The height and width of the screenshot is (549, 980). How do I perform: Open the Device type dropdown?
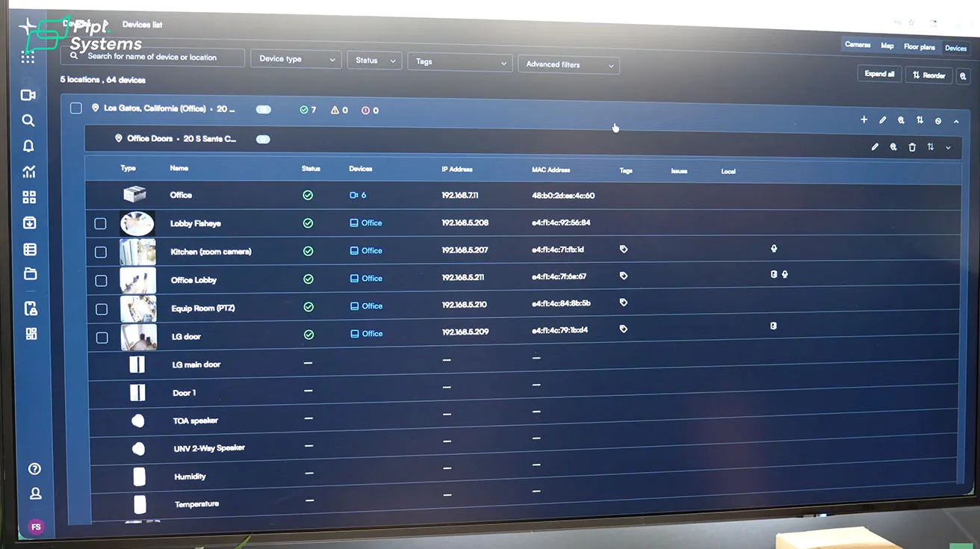(297, 59)
